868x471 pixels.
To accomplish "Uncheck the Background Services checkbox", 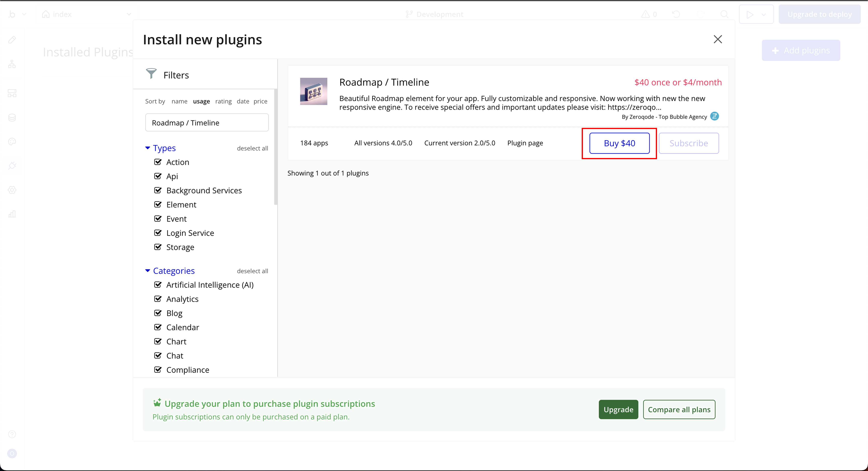I will coord(158,191).
